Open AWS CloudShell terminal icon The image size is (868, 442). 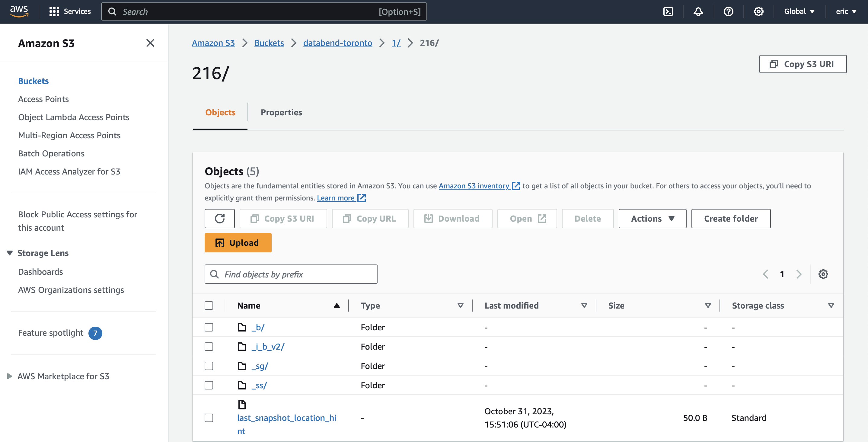coord(668,11)
